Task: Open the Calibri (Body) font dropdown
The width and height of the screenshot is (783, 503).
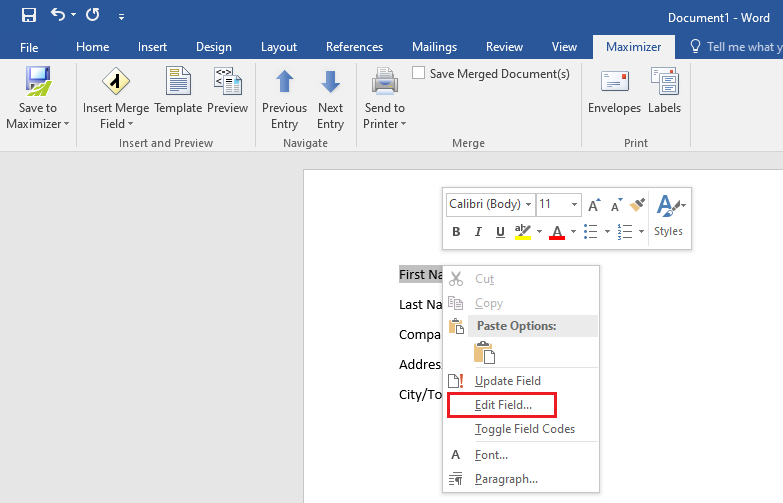Action: (490, 204)
